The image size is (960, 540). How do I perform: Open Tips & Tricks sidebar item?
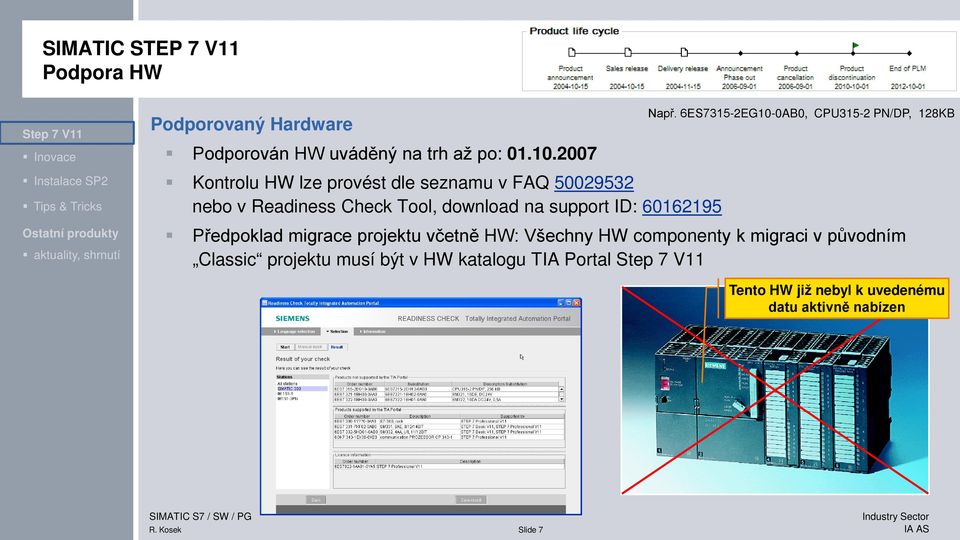[67, 206]
